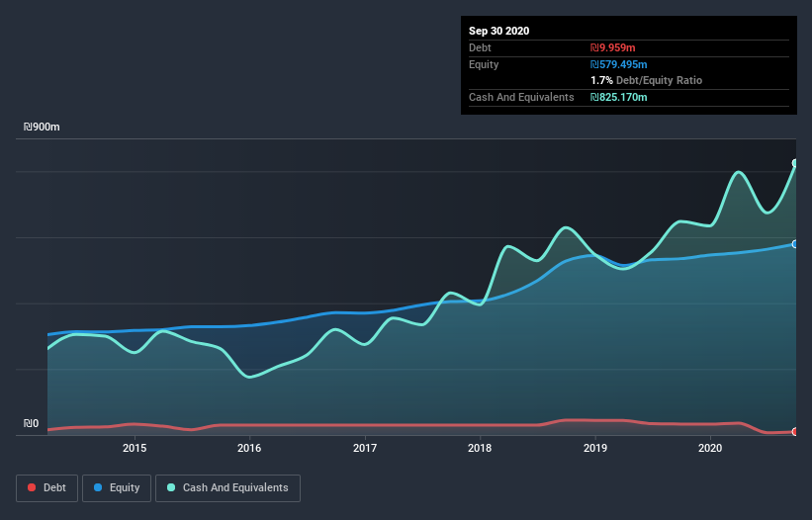Viewport: 812px width, 520px height.
Task: Click the 2018 x-axis label
Action: tap(480, 448)
